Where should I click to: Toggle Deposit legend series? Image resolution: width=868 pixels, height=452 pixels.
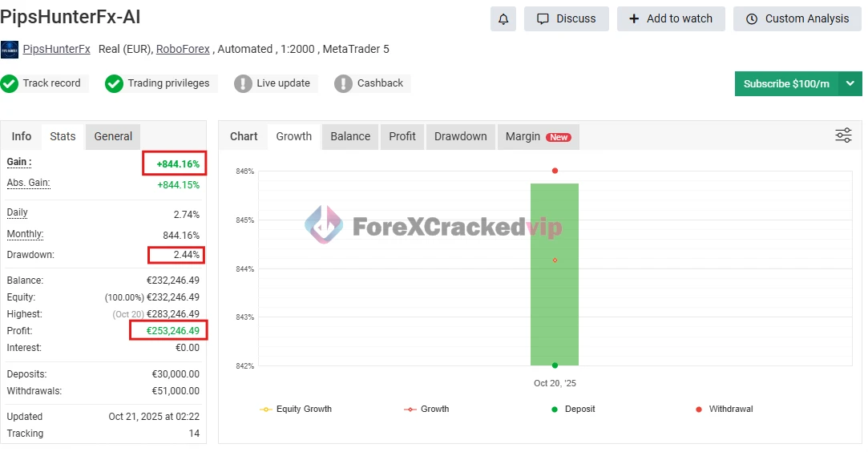click(573, 409)
